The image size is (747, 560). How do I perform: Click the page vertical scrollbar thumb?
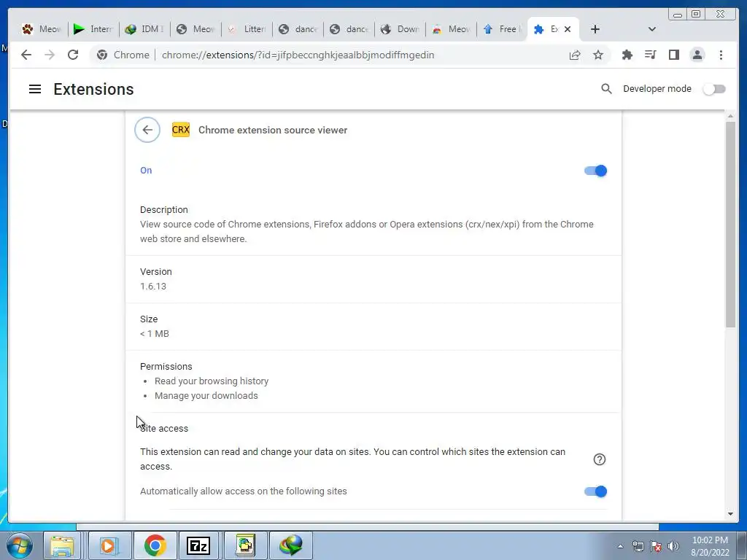(730, 224)
